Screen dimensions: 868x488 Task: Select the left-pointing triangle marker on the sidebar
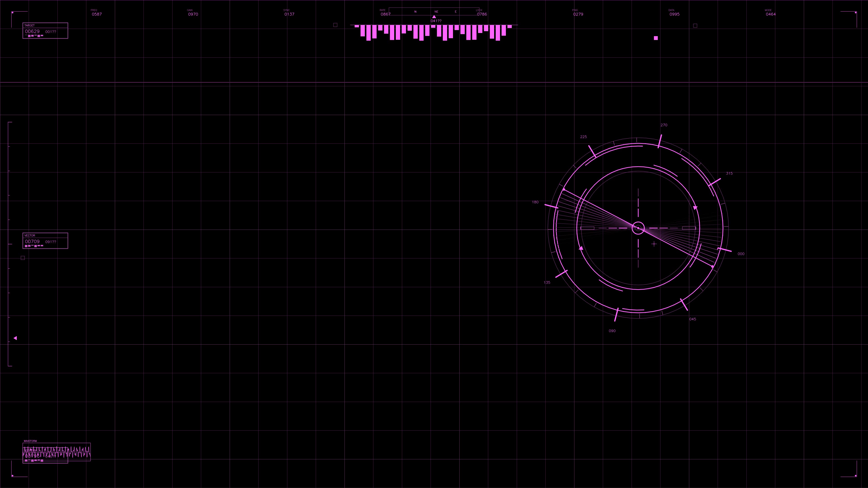point(15,338)
